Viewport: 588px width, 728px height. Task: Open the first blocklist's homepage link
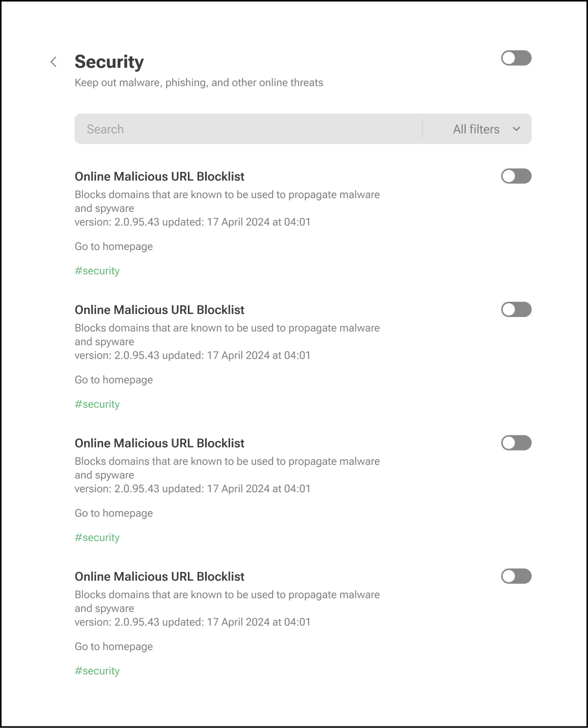[113, 246]
